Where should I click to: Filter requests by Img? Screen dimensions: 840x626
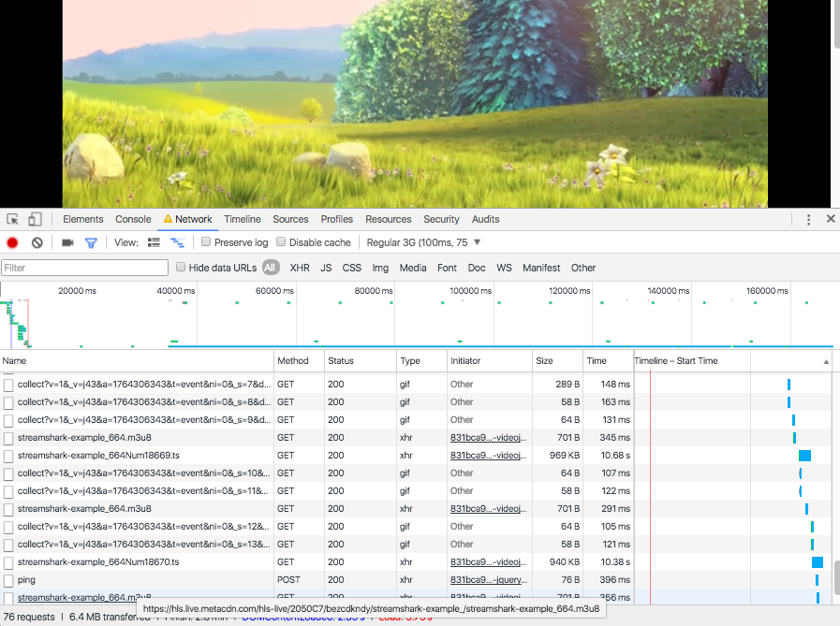[380, 268]
